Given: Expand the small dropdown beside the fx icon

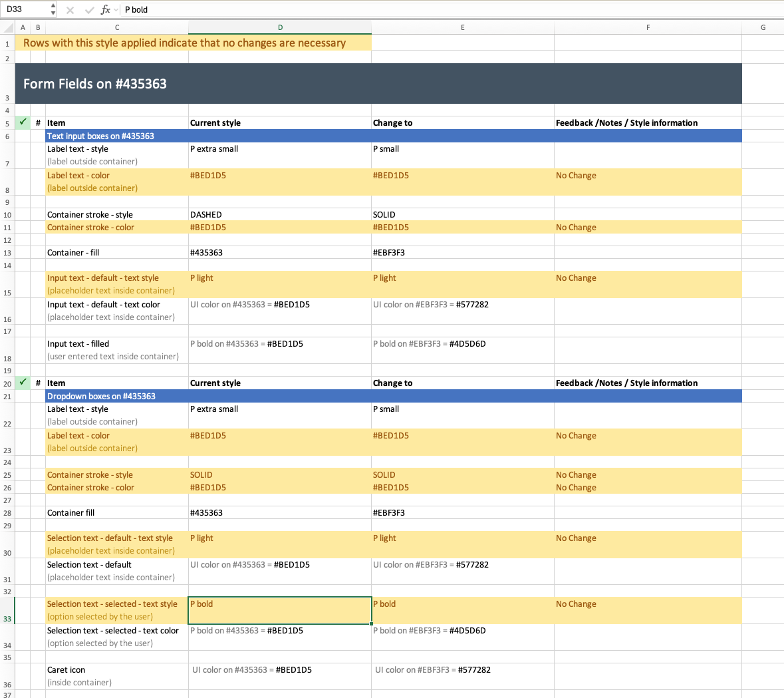Looking at the screenshot, I should 116,9.
